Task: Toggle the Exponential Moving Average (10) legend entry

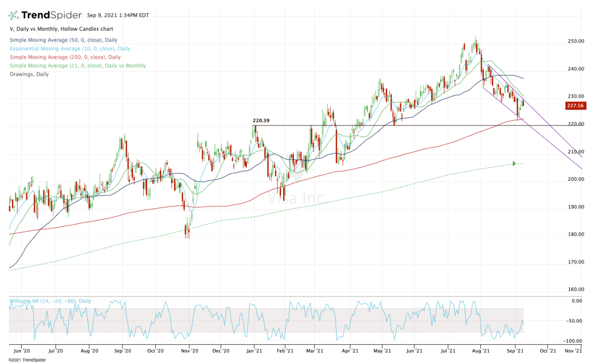Action: (69, 49)
